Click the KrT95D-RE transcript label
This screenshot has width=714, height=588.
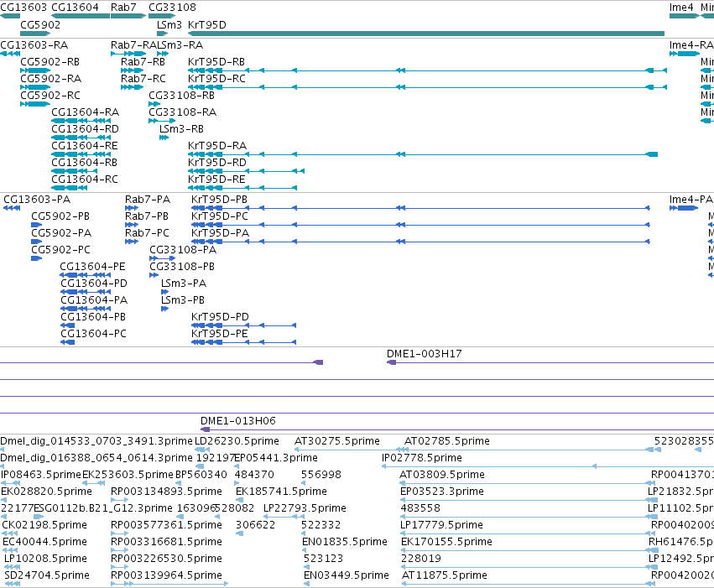point(216,180)
